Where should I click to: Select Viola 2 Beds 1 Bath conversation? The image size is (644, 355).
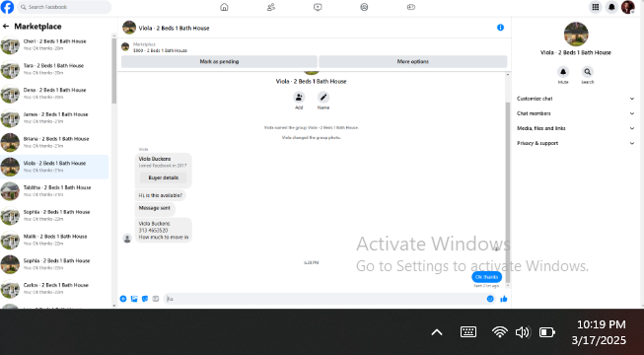point(54,167)
